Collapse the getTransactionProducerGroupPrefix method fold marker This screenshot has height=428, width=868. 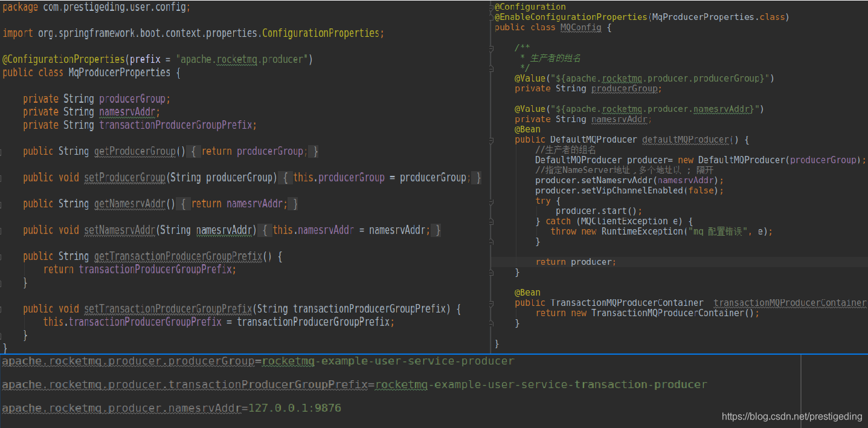[x=1, y=257]
